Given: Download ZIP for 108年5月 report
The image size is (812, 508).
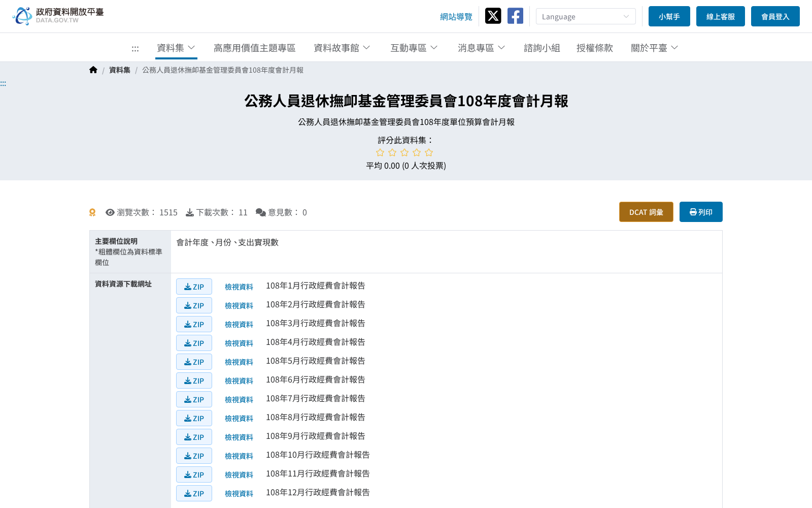Looking at the screenshot, I should click(194, 362).
